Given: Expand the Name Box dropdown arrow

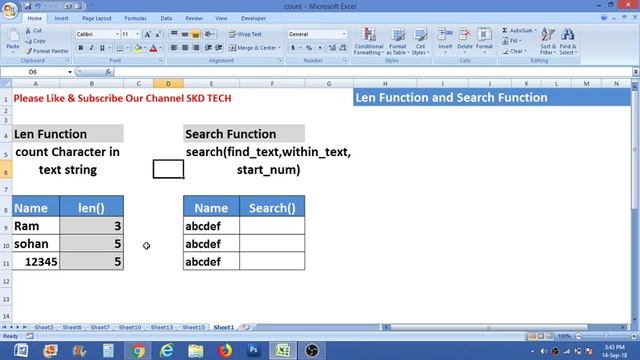Looking at the screenshot, I should (70, 72).
